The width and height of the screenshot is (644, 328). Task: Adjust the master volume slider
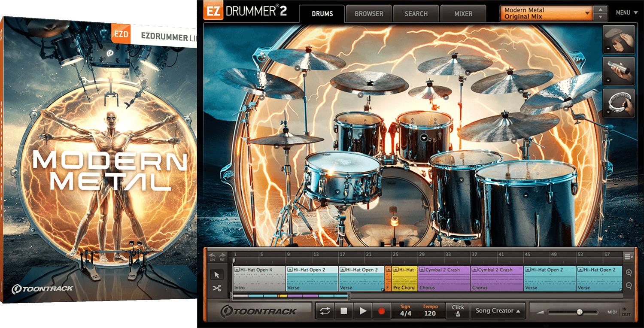(x=580, y=312)
